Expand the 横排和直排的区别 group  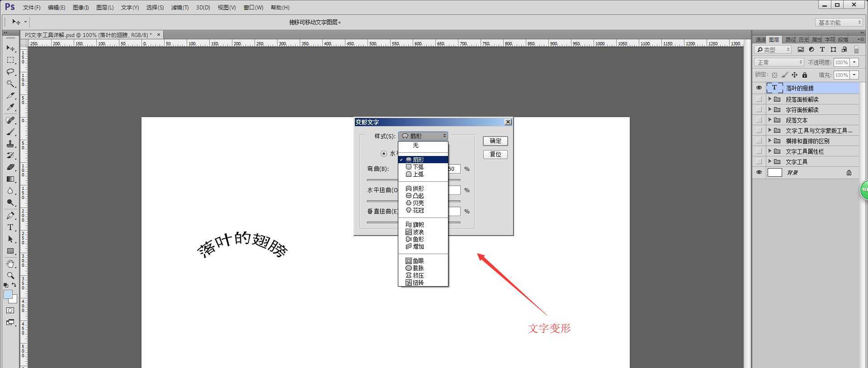tap(769, 141)
